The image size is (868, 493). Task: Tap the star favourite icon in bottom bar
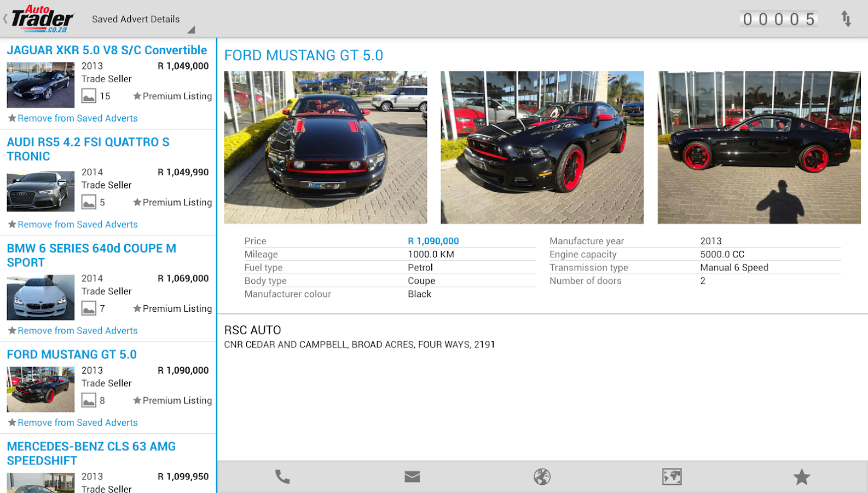pyautogui.click(x=802, y=477)
